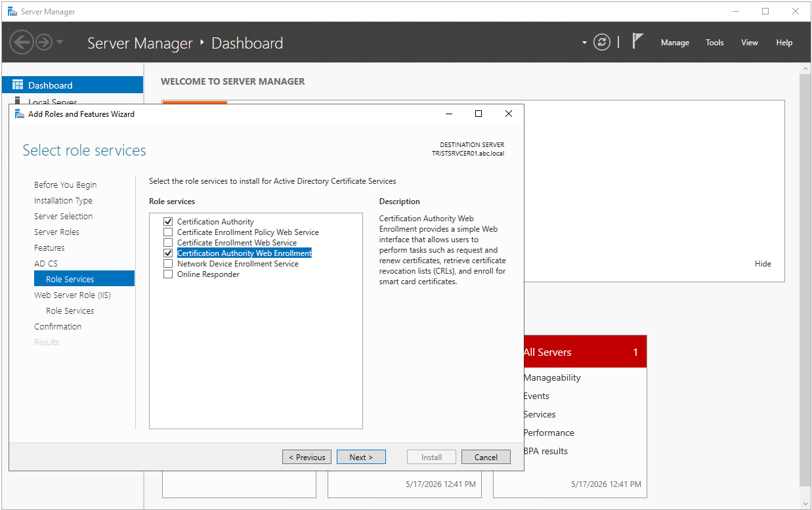Viewport: 812px width, 510px height.
Task: Click the Certificate Enrollment Web Service label
Action: pos(237,243)
